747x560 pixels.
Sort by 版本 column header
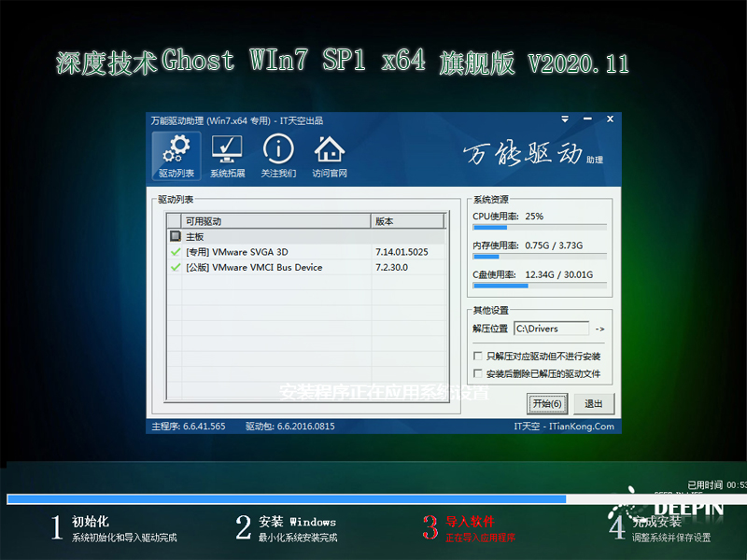(407, 221)
